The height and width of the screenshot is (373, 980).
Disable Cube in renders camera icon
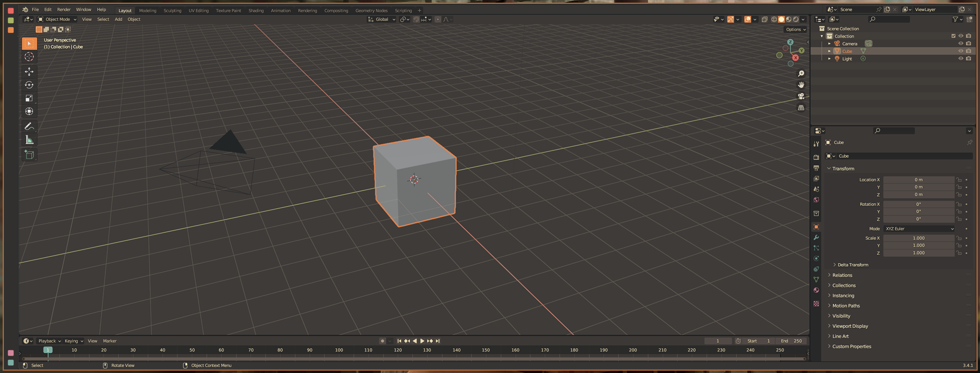968,51
